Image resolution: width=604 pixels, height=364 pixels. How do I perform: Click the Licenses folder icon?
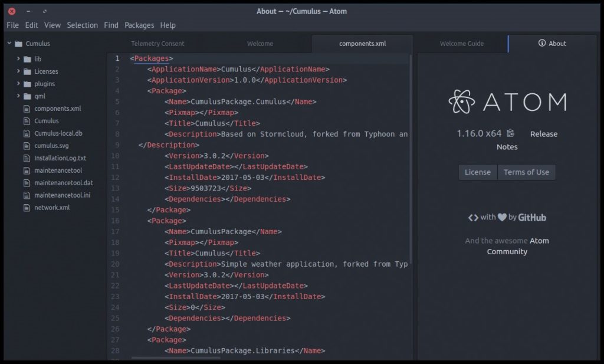click(x=27, y=71)
